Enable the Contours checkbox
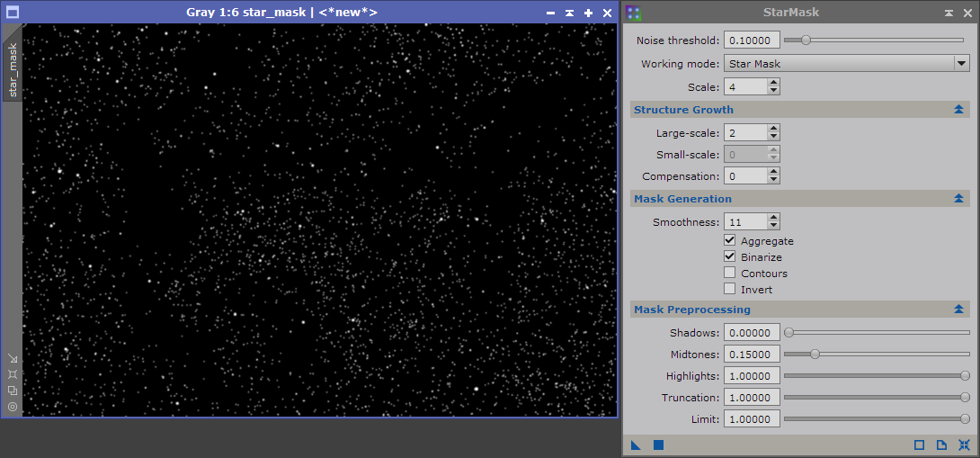The height and width of the screenshot is (458, 980). coord(729,274)
